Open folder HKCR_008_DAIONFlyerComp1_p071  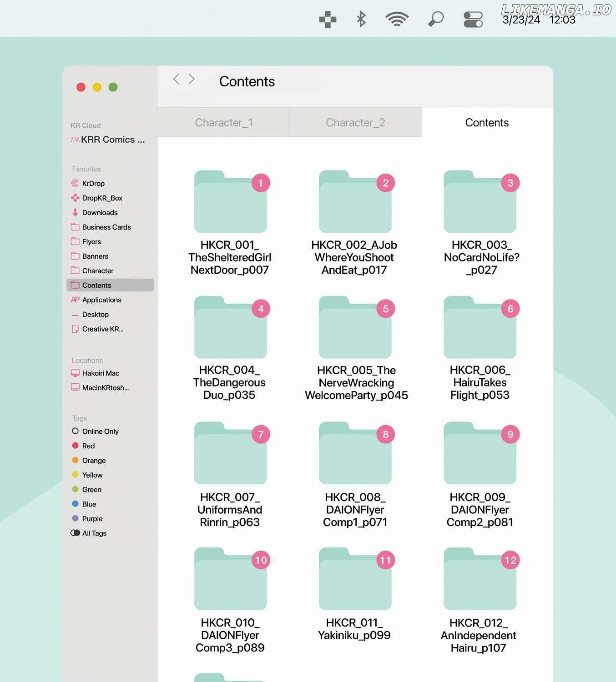click(x=355, y=453)
